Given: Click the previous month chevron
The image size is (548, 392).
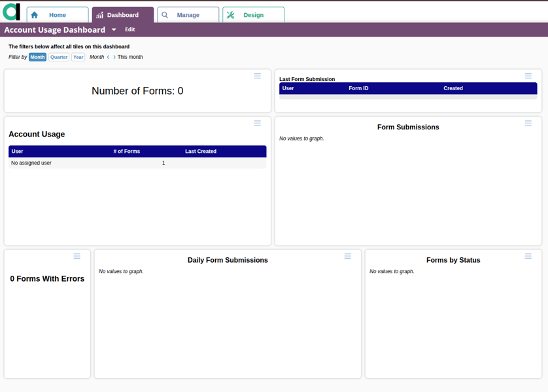Looking at the screenshot, I should point(109,57).
